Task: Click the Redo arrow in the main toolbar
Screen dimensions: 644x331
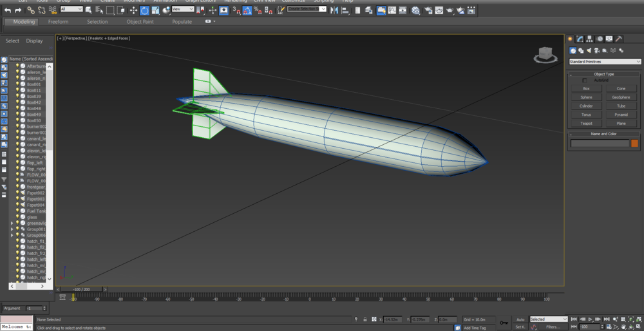Action: point(18,10)
